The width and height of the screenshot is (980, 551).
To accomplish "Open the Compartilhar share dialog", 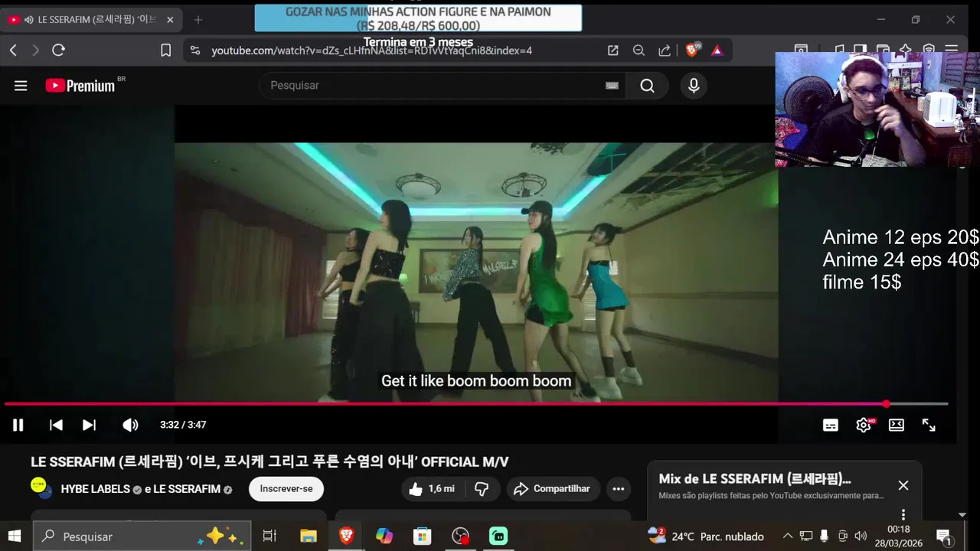I will pyautogui.click(x=552, y=488).
